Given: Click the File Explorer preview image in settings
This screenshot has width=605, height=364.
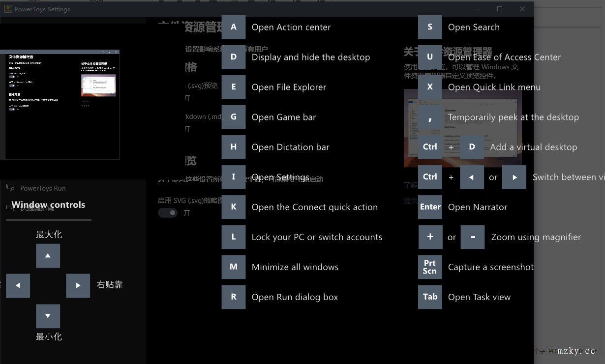Looking at the screenshot, I should coord(462,128).
